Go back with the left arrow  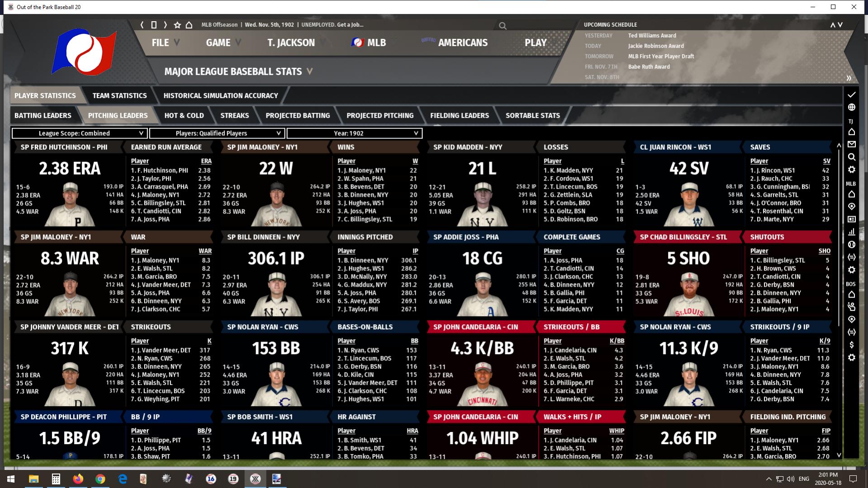tap(142, 25)
